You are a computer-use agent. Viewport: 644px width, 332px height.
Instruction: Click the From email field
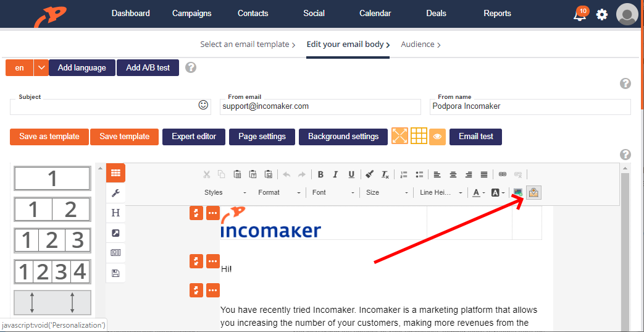pos(320,106)
